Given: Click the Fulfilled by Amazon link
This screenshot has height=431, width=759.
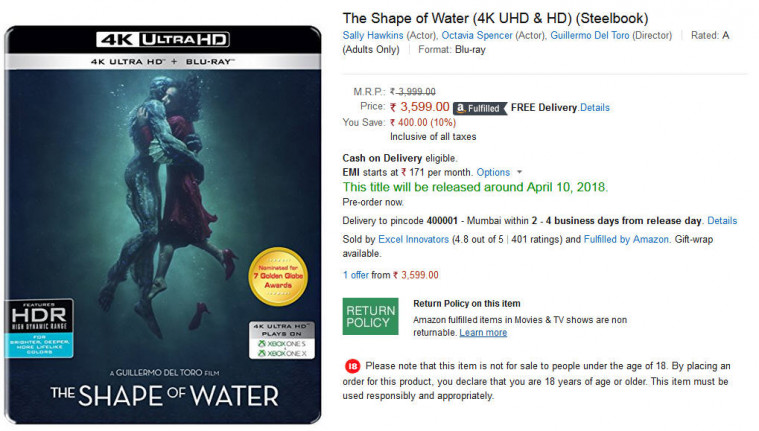Looking at the screenshot, I should pyautogui.click(x=627, y=240).
